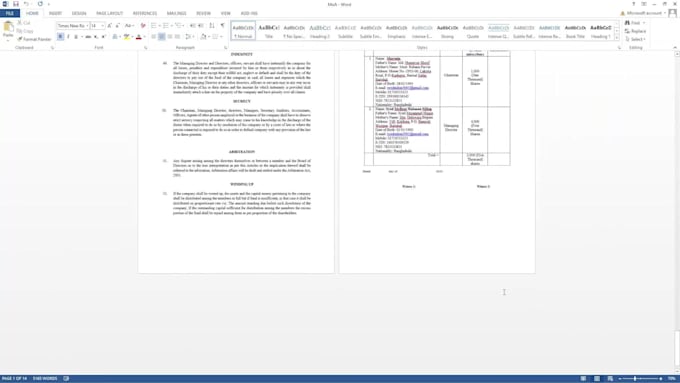
Task: Toggle Bold formatting
Action: pos(60,37)
